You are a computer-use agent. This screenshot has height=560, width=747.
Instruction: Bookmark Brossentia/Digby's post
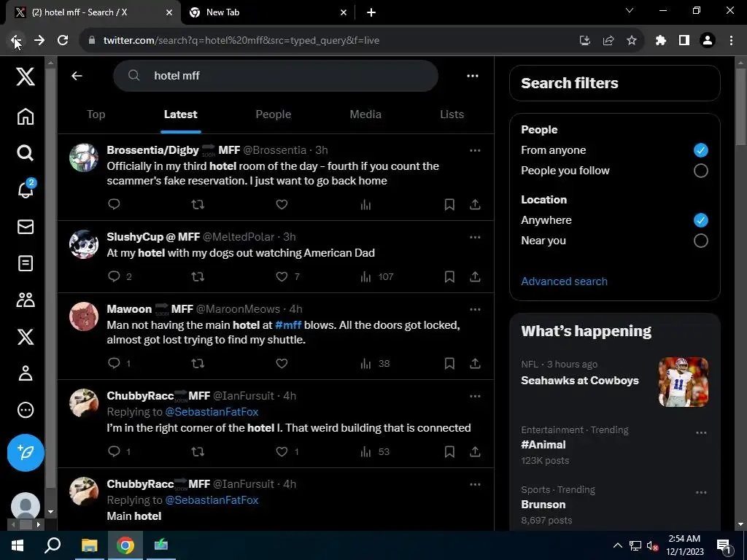tap(449, 204)
